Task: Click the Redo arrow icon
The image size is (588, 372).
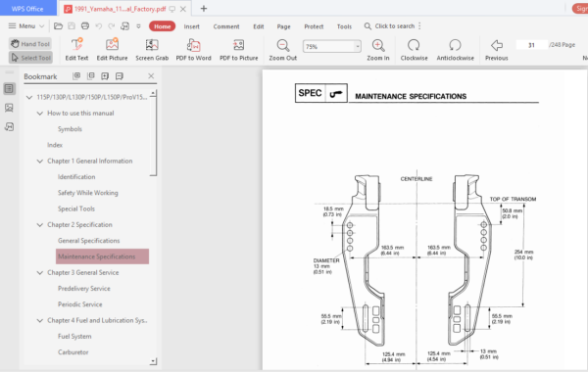Action: click(x=112, y=25)
